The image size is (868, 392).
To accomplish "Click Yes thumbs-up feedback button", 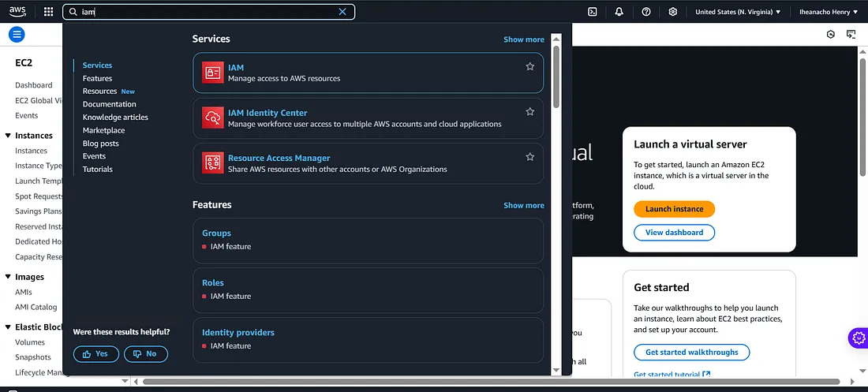I will (x=95, y=354).
